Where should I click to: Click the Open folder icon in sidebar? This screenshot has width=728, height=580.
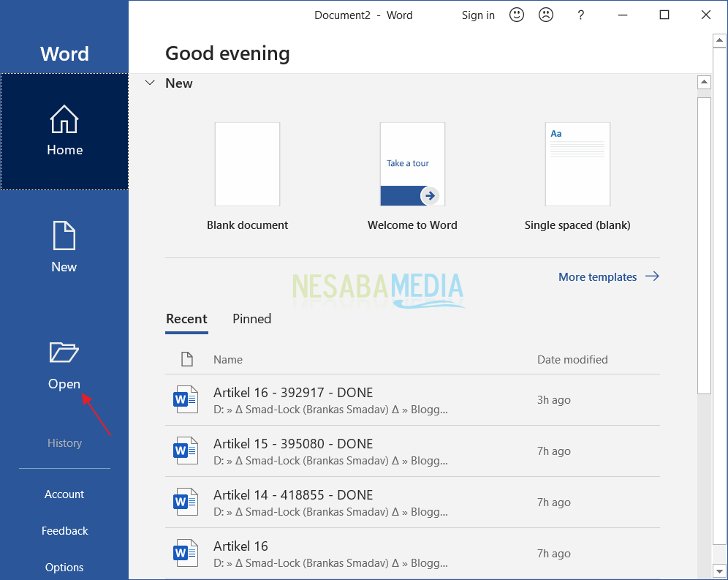click(x=64, y=352)
